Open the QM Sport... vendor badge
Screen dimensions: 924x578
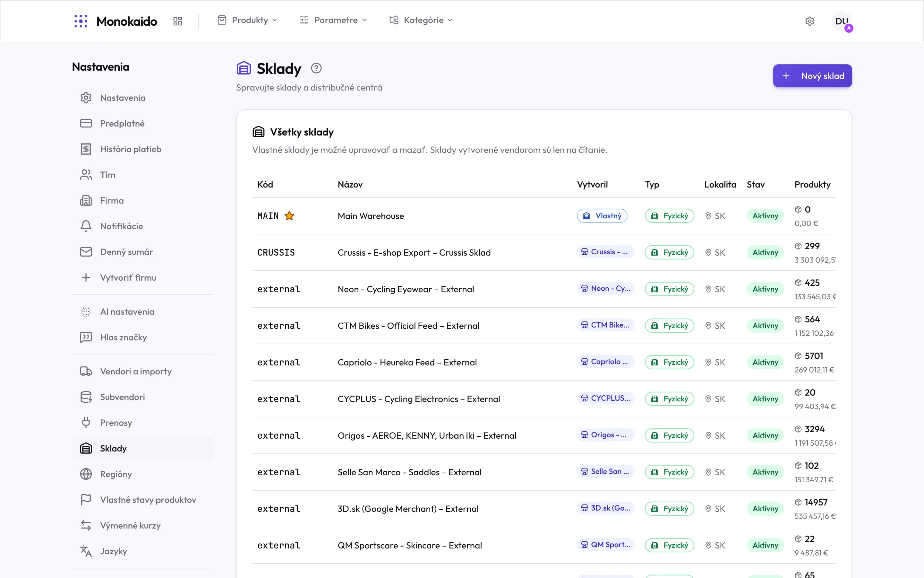(605, 545)
